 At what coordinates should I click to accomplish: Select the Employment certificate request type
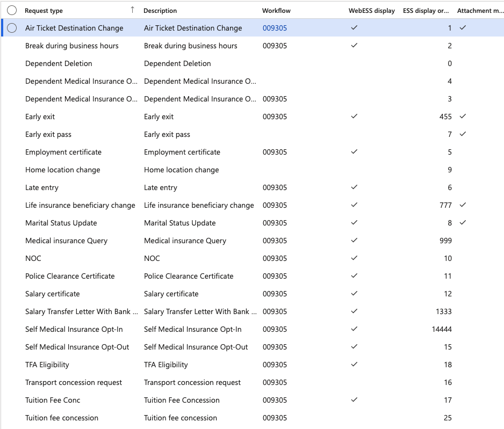point(63,152)
